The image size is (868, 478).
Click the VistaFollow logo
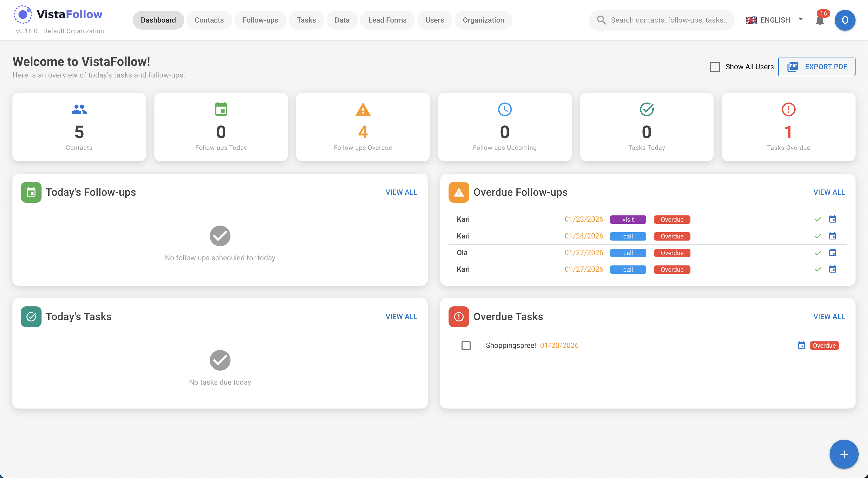58,14
